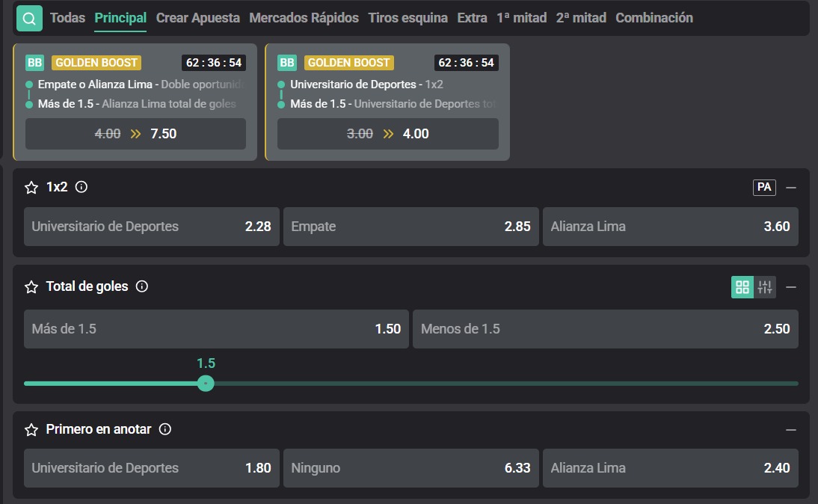Click the 1.5 value above slider
Viewport: 818px width, 504px height.
tap(206, 363)
